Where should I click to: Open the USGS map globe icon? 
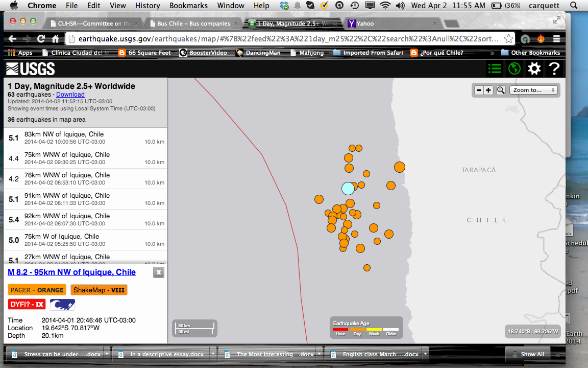tap(514, 68)
